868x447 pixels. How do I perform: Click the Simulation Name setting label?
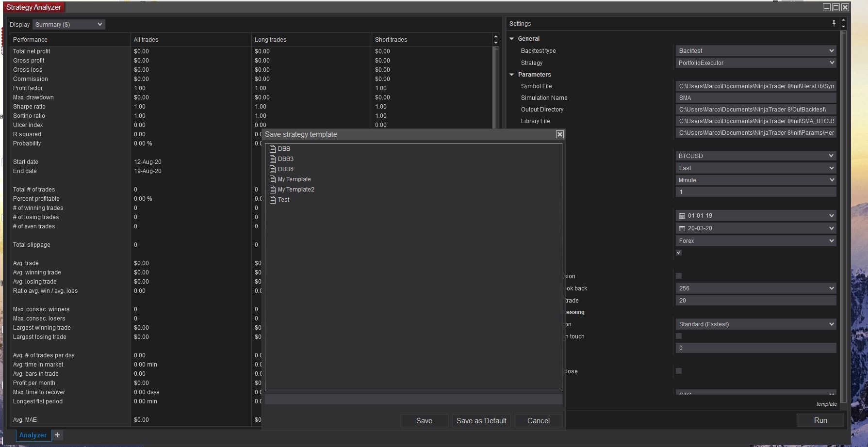(544, 98)
